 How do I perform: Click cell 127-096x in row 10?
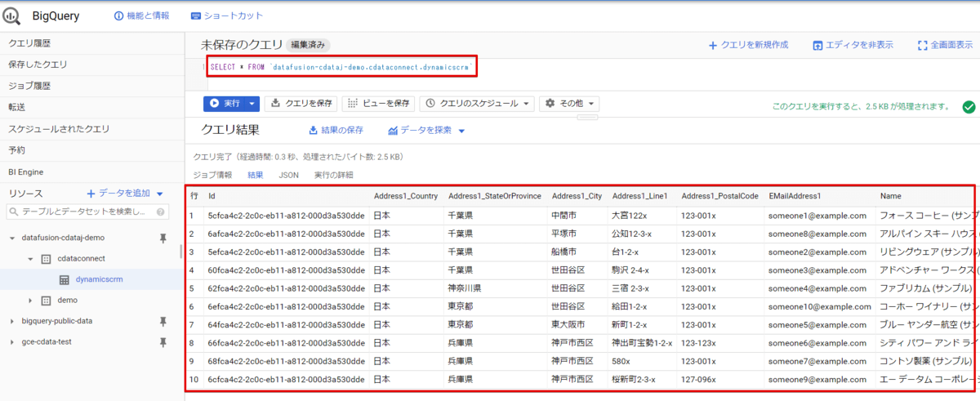click(x=698, y=379)
